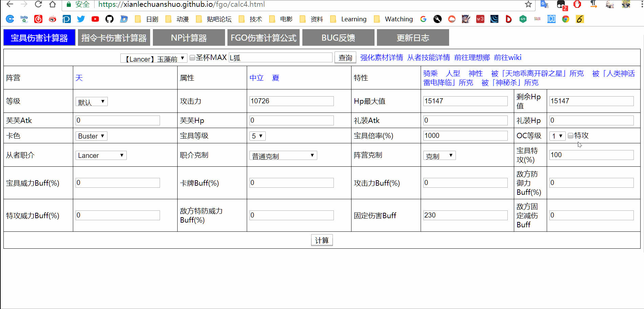Switch to the 指令卡伤害计算器 tab
The width and height of the screenshot is (644, 309).
(x=114, y=37)
